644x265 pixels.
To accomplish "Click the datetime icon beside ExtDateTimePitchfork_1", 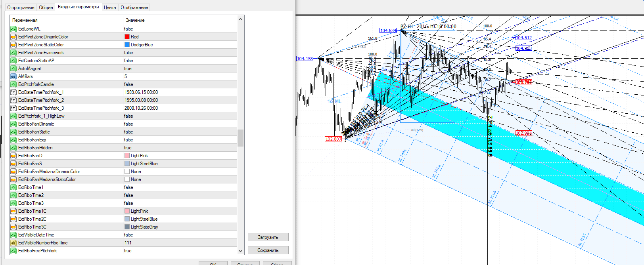I will 13,92.
